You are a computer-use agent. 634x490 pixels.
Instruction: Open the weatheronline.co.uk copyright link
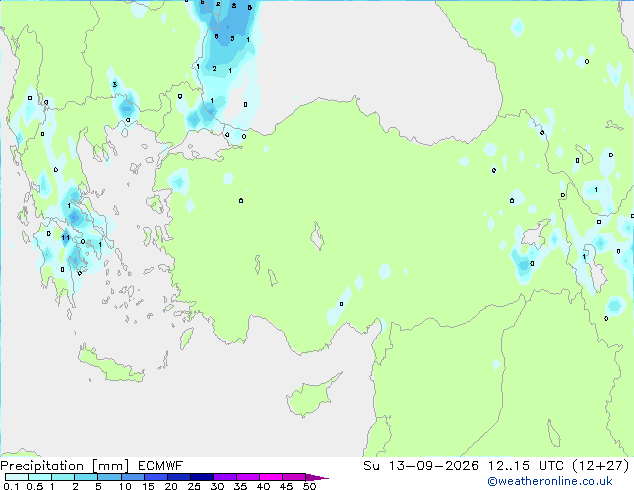[550, 481]
